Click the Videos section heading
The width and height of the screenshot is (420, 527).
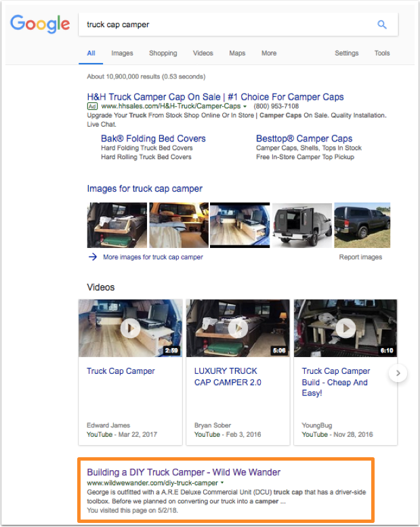[x=101, y=287]
